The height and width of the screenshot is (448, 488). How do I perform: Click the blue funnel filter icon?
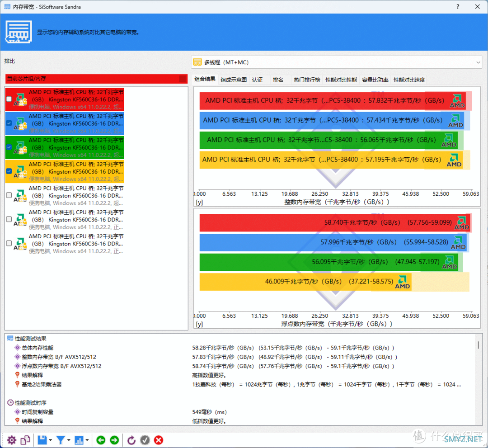tap(61, 440)
